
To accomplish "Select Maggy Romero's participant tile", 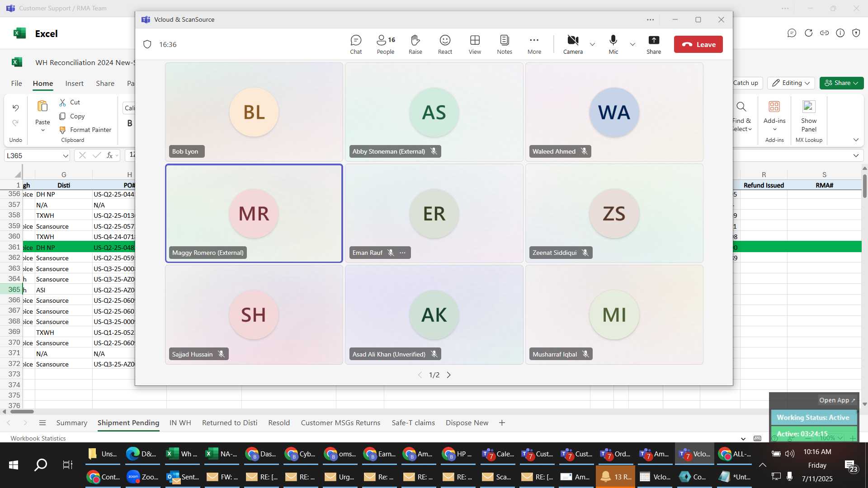I will point(254,213).
